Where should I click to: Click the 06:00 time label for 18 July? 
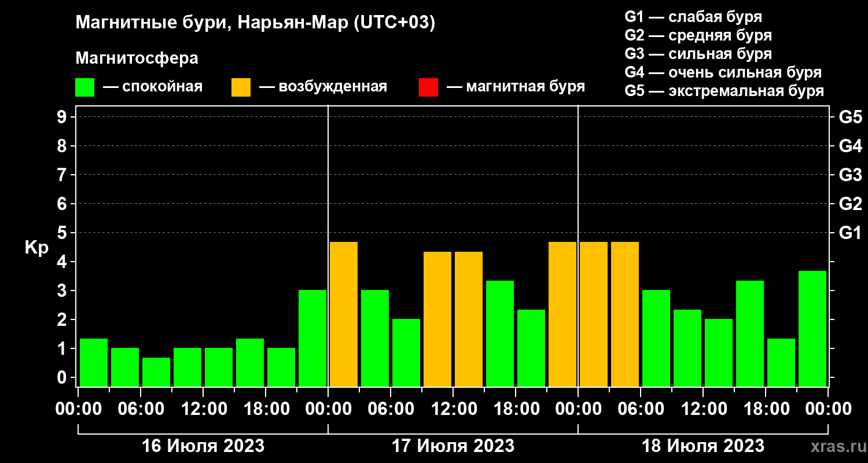tap(641, 409)
